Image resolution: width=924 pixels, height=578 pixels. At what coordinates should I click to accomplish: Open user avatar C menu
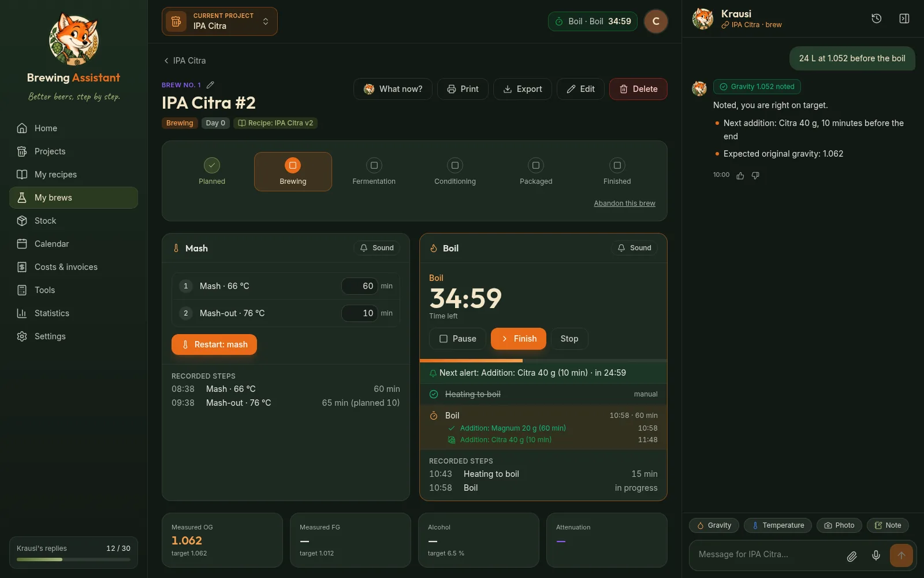tap(656, 21)
